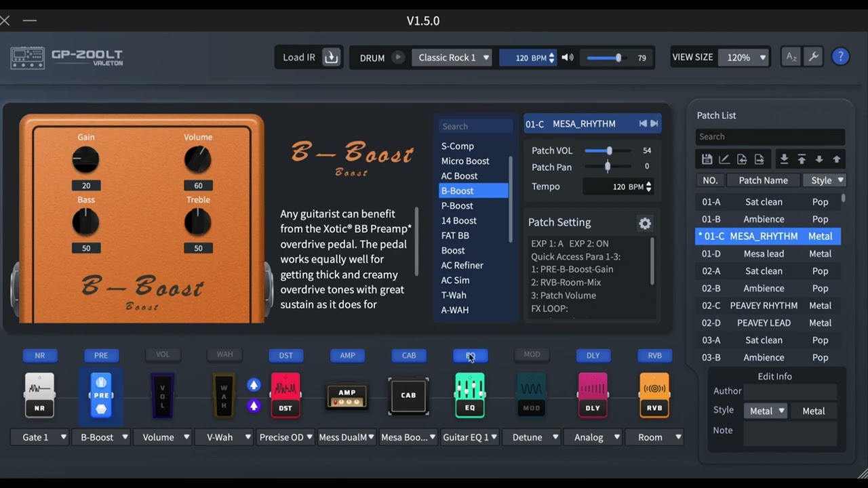Image resolution: width=868 pixels, height=488 pixels.
Task: Open the wrench settings tool
Action: tap(813, 57)
